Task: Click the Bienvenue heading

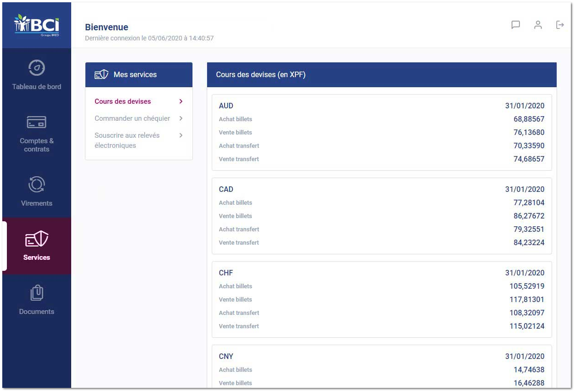Action: coord(107,28)
